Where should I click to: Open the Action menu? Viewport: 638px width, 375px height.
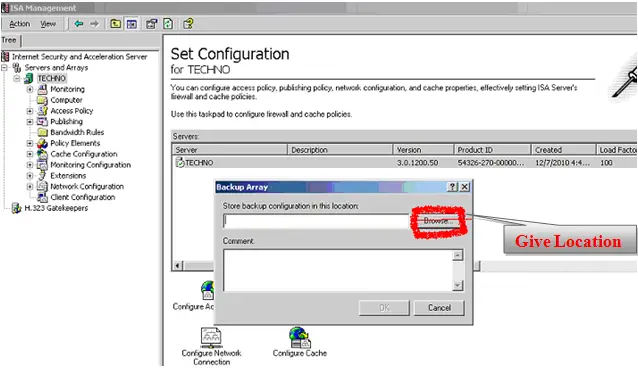tap(20, 24)
